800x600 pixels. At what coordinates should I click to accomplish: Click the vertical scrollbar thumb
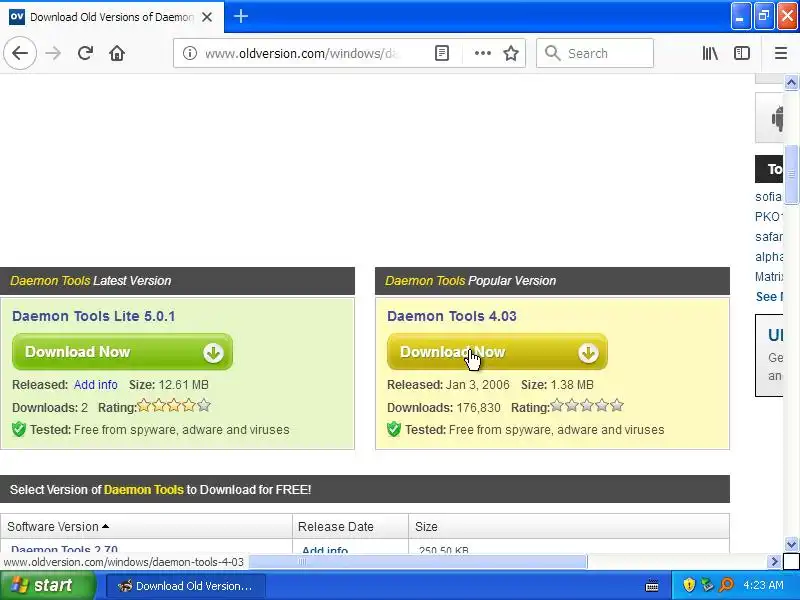coord(791,173)
